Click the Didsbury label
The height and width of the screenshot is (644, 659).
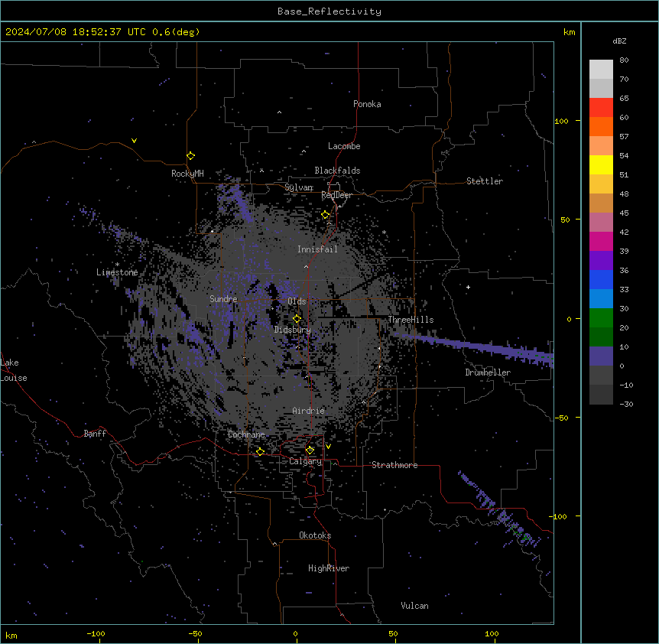click(292, 330)
